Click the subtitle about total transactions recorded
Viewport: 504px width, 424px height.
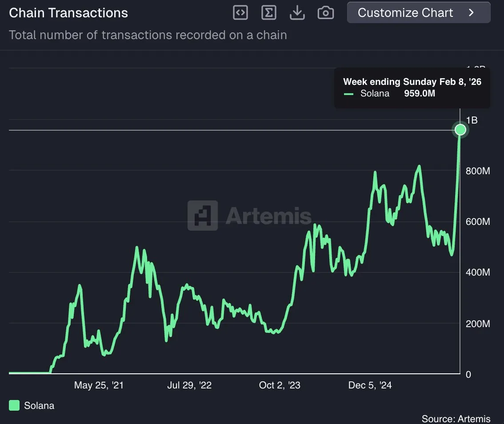coord(148,35)
